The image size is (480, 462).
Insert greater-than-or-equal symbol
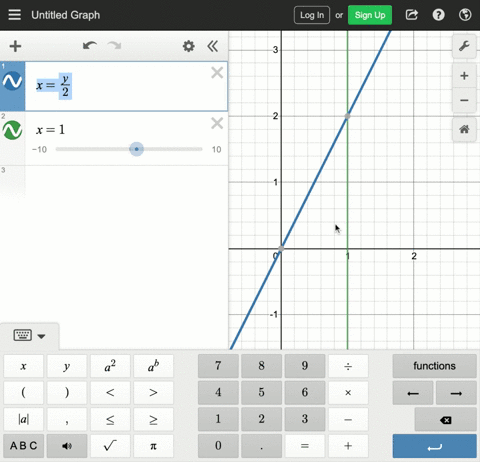pyautogui.click(x=153, y=419)
